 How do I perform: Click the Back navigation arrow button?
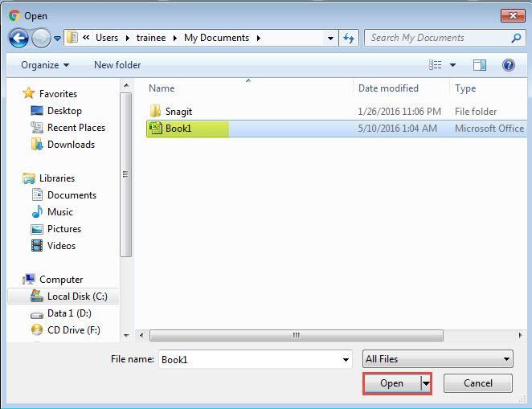click(x=18, y=38)
